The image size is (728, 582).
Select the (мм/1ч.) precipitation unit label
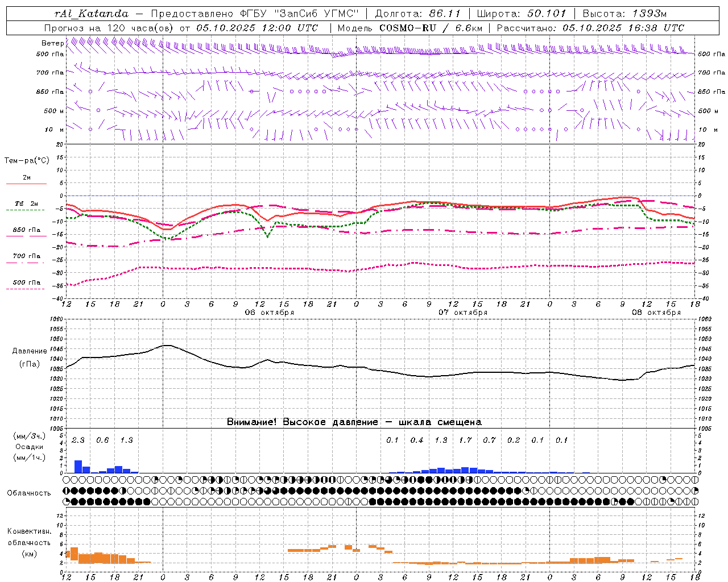pos(29,458)
